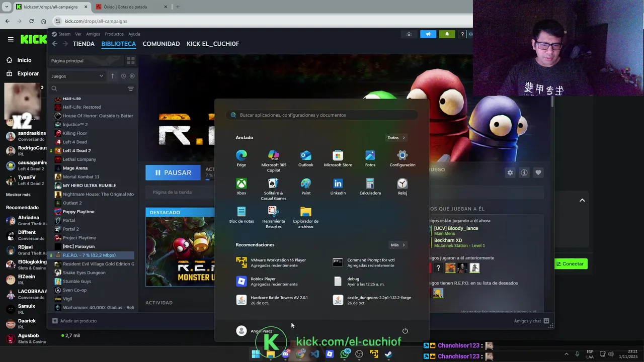Launch Xbox pinned app

(242, 186)
